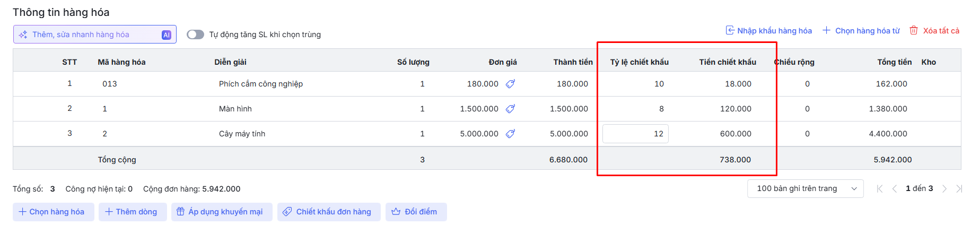
Task: Open Chiết khấu đơn hàng
Action: (328, 212)
